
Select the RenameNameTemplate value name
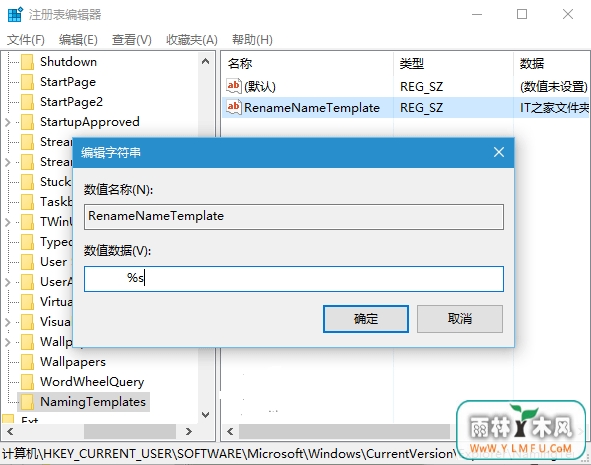point(312,108)
